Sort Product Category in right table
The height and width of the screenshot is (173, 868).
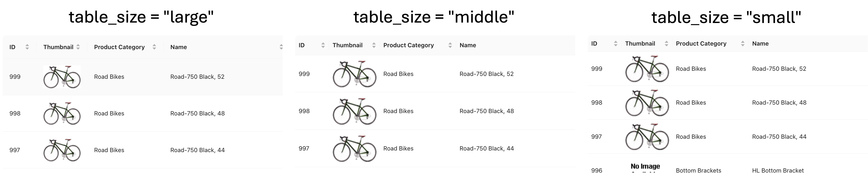pos(743,43)
